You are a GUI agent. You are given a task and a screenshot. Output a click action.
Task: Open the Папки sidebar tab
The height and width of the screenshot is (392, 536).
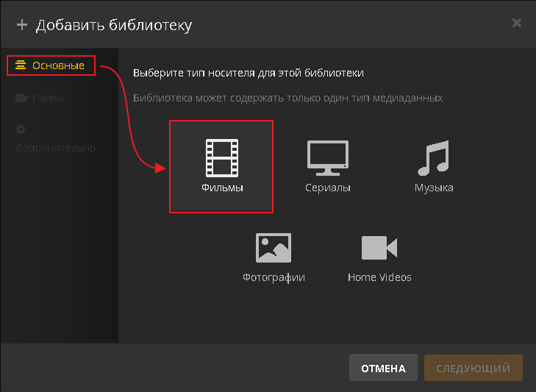[40, 98]
